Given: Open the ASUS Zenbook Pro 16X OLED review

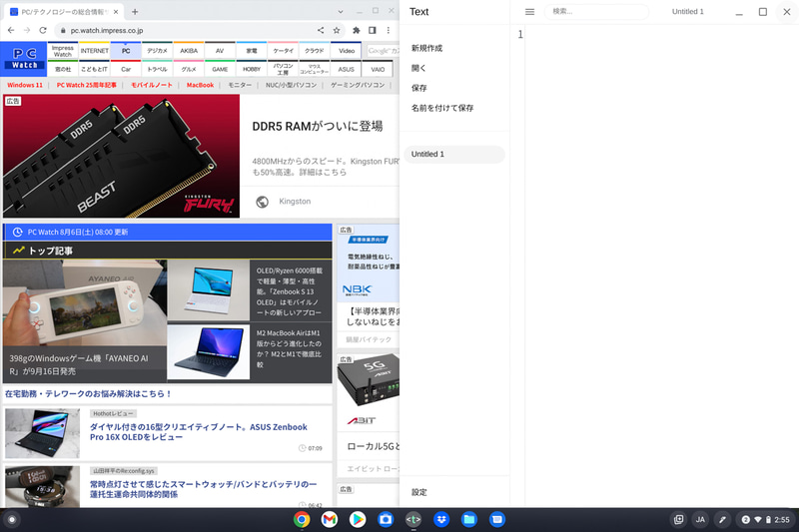Looking at the screenshot, I should click(x=199, y=432).
